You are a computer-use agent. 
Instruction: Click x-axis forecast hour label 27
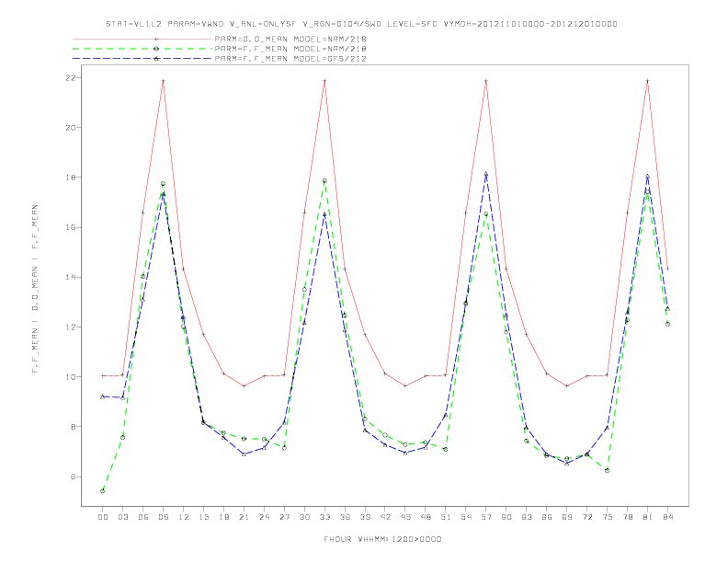tap(284, 517)
